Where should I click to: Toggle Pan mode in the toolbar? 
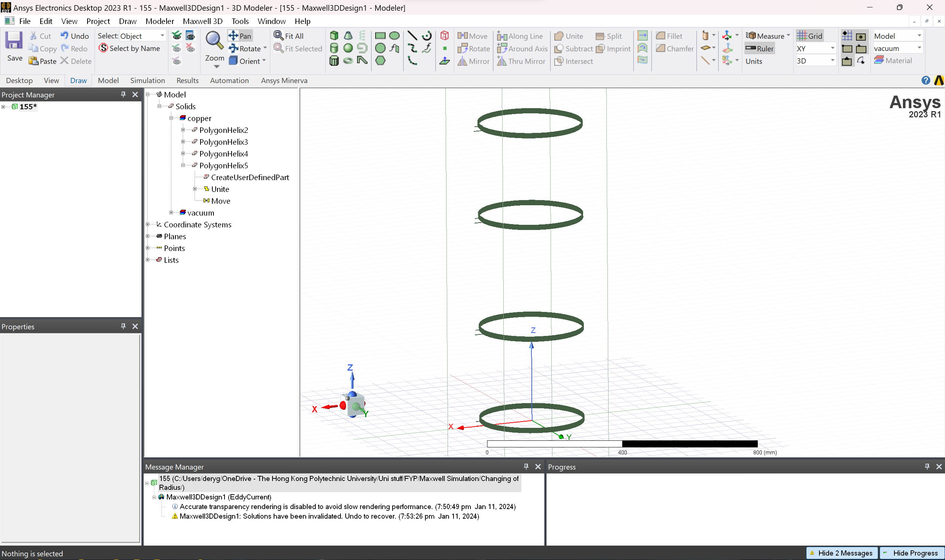(240, 36)
